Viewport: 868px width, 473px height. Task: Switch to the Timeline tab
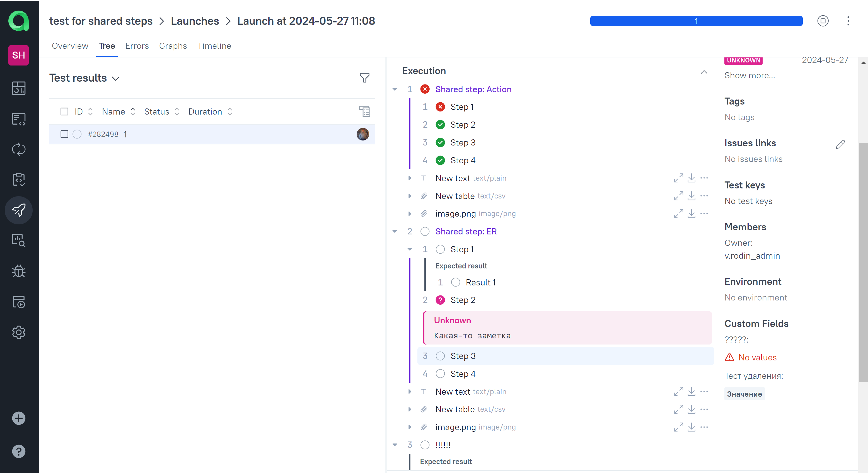coord(214,46)
